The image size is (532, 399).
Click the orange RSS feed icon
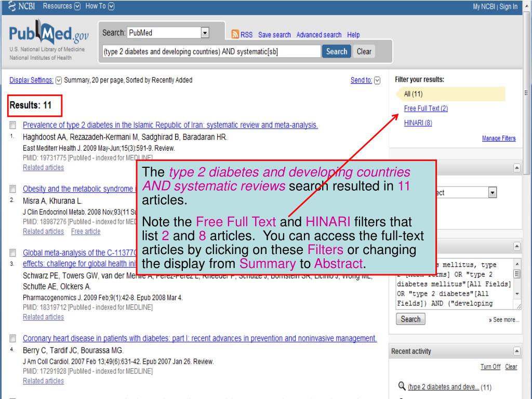[235, 34]
